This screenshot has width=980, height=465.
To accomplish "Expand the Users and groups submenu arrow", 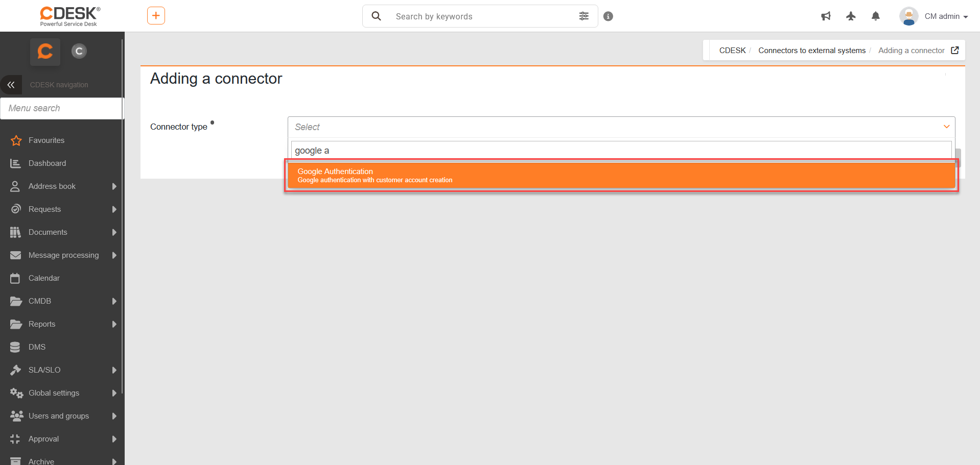I will (x=114, y=416).
